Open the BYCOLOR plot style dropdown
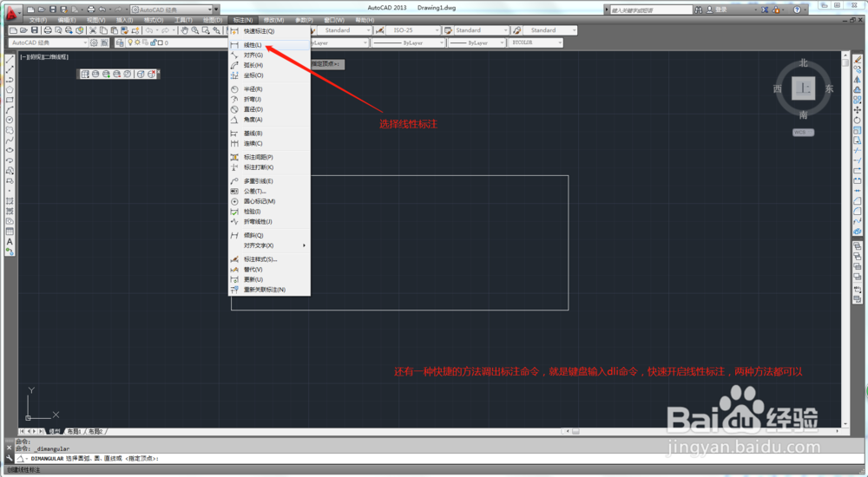Image resolution: width=868 pixels, height=477 pixels. (560, 42)
